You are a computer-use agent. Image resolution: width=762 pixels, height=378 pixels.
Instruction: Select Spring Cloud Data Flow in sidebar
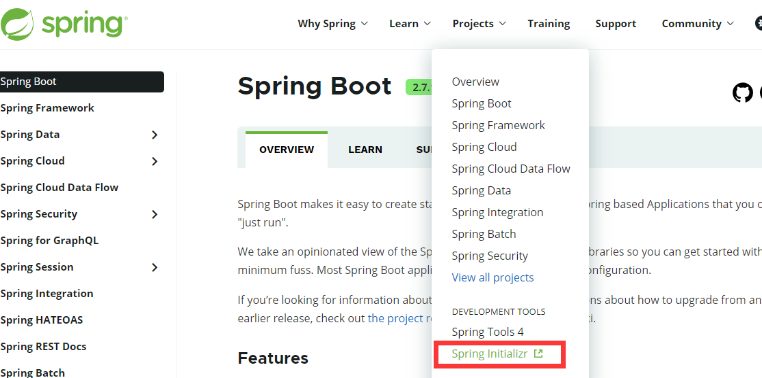tap(59, 188)
